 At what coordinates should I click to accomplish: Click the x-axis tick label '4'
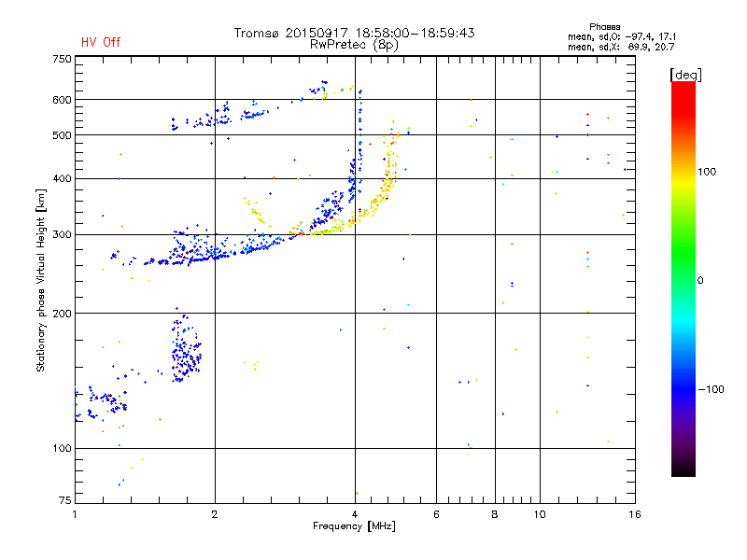355,514
